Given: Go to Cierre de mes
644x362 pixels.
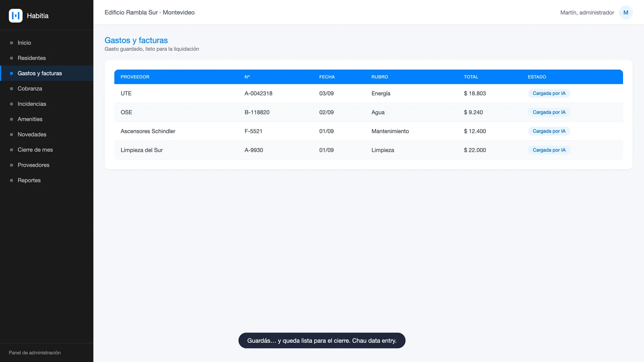Looking at the screenshot, I should (47, 150).
